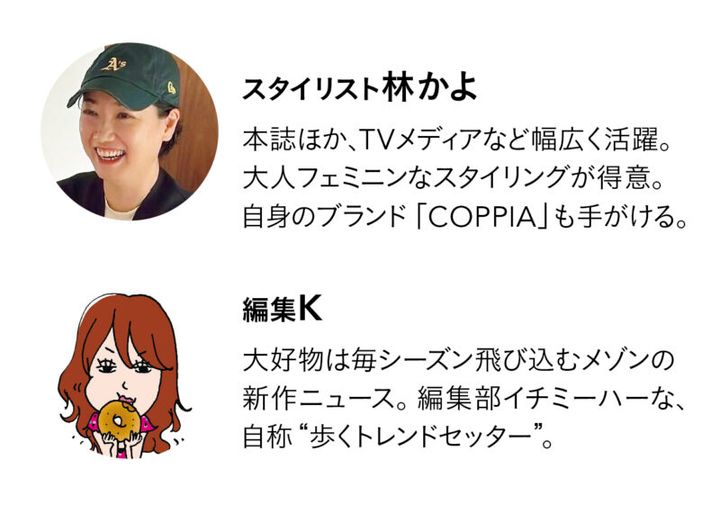Click the bagel in the cartoon
The image size is (720, 505).
pyautogui.click(x=118, y=420)
